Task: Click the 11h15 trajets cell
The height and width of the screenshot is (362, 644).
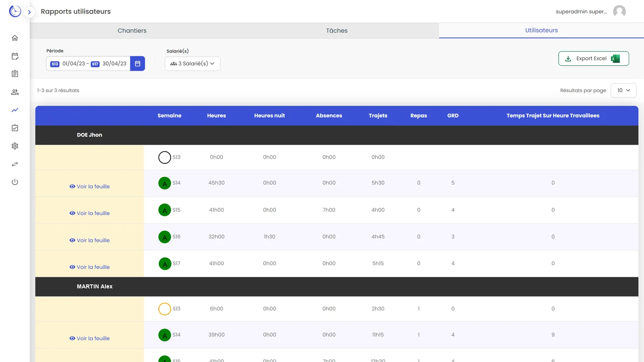Action: click(x=378, y=335)
